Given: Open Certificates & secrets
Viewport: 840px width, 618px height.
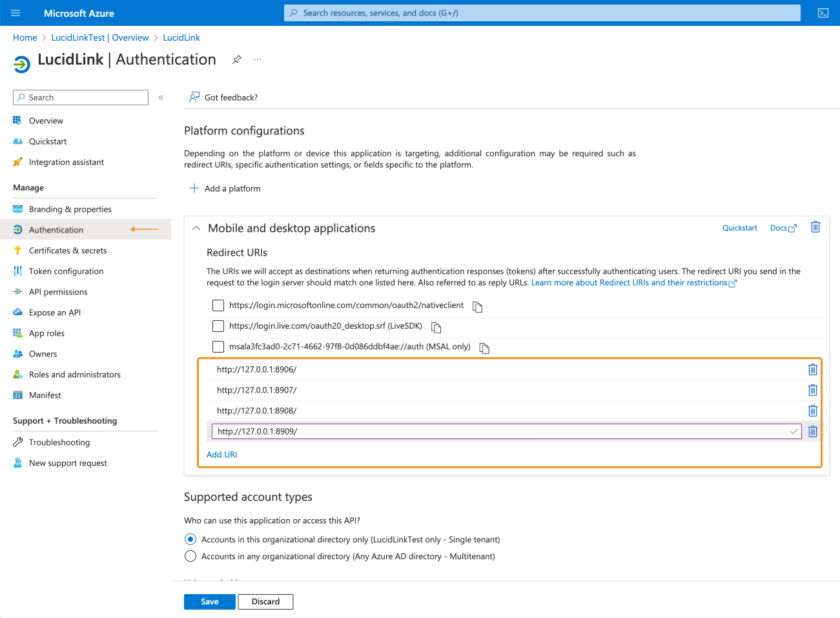Looking at the screenshot, I should [68, 251].
